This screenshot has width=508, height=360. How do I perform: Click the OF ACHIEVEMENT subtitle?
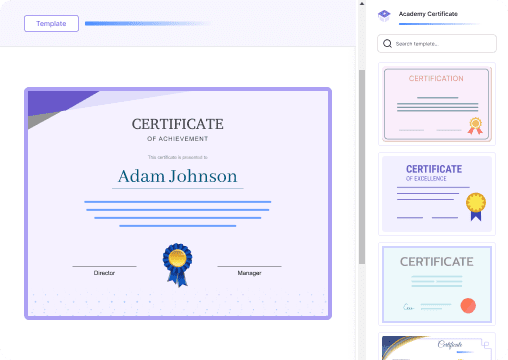178,139
